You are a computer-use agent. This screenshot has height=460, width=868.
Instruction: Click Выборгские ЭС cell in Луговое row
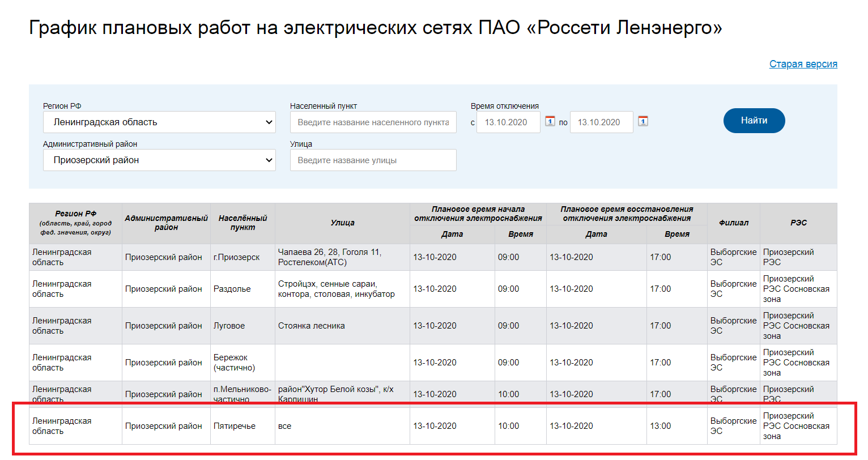[734, 326]
